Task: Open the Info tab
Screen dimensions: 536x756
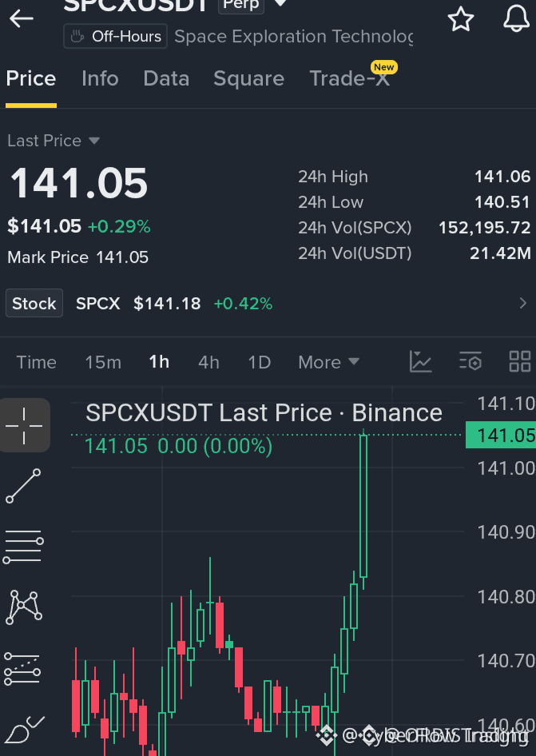Action: 100,78
